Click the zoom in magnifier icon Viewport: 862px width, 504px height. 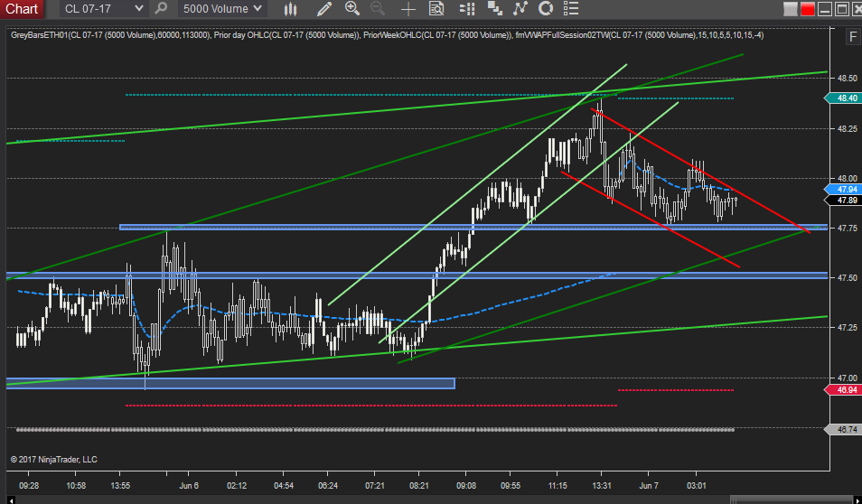[351, 8]
